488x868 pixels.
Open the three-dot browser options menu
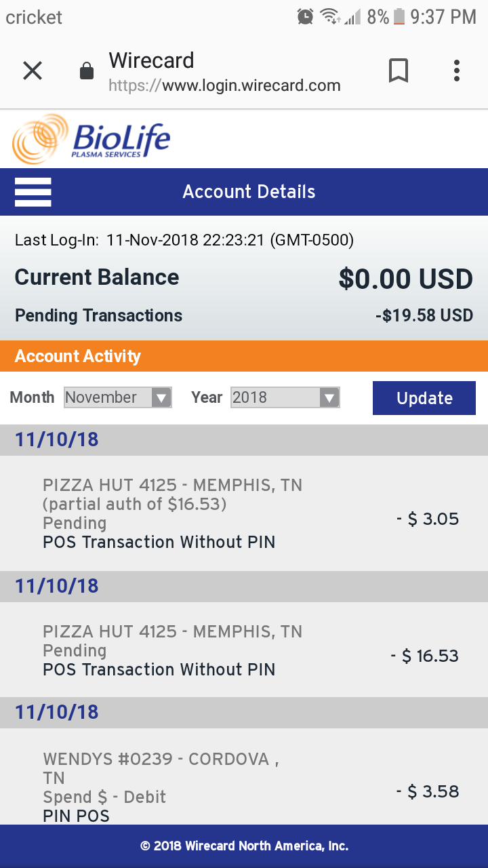coord(457,71)
